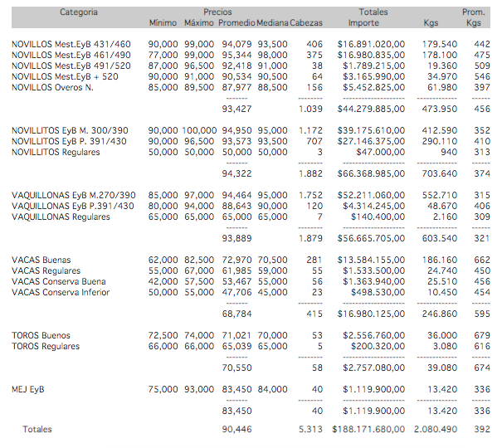Click the Precios group header
The height and width of the screenshot is (448, 502).
[218, 12]
